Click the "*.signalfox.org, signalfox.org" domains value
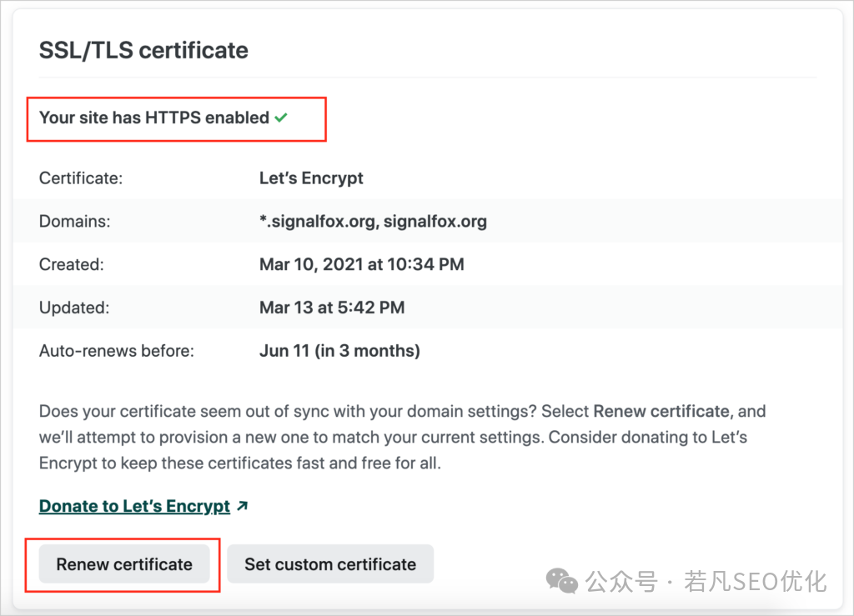 (x=373, y=222)
